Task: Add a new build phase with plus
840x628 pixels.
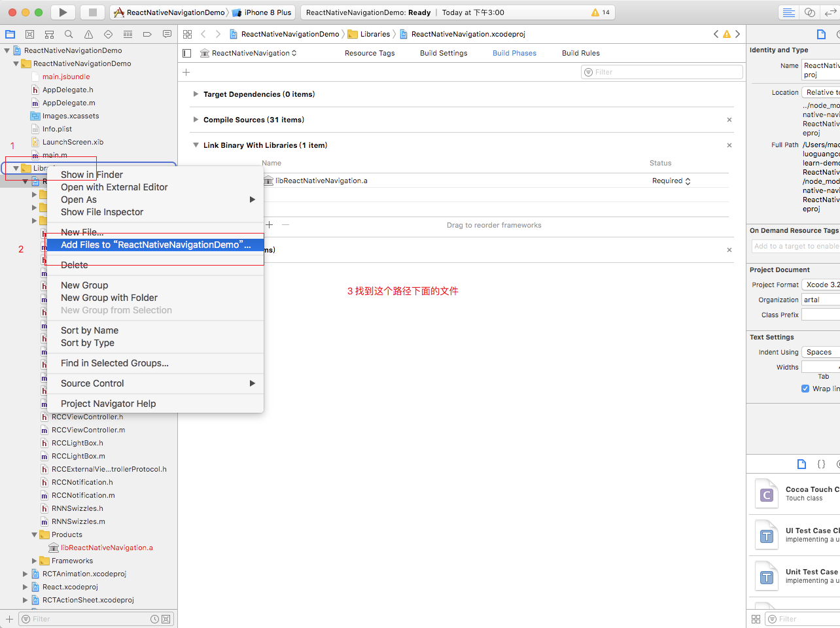Action: (186, 72)
